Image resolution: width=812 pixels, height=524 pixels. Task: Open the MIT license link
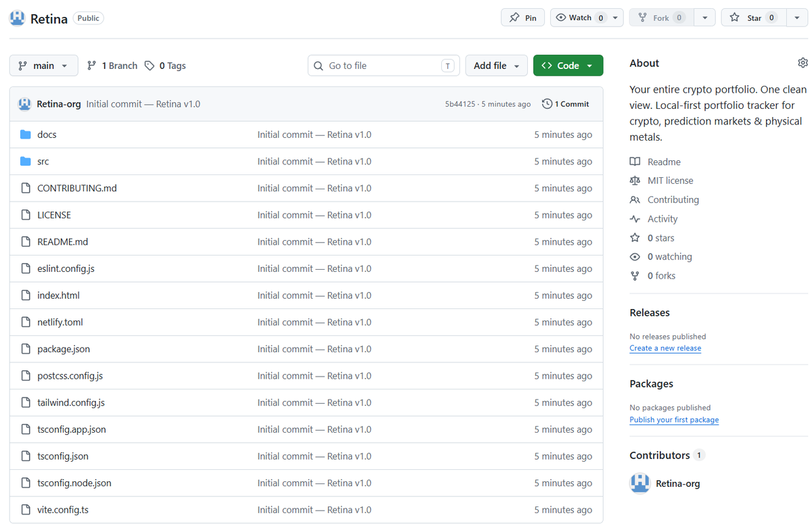pos(670,181)
